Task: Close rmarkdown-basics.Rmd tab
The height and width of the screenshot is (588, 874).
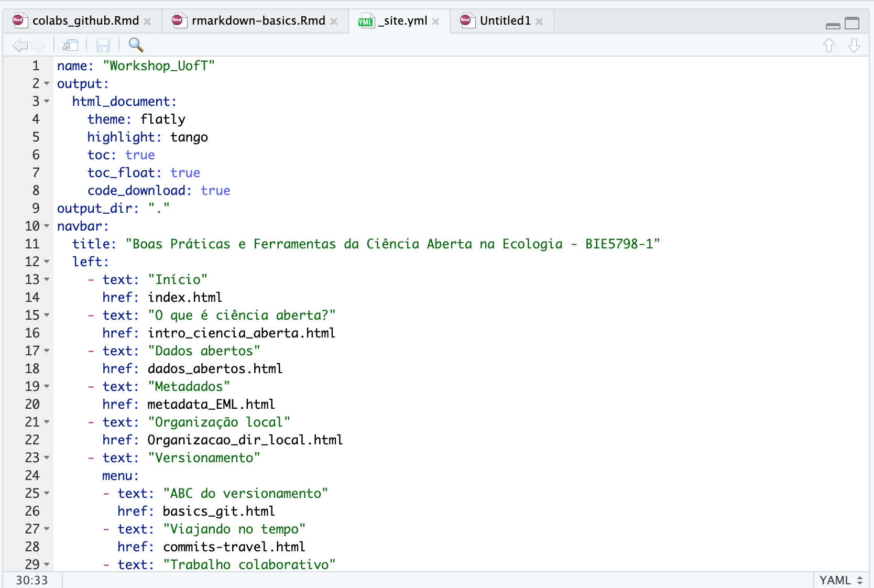Action: pos(334,21)
